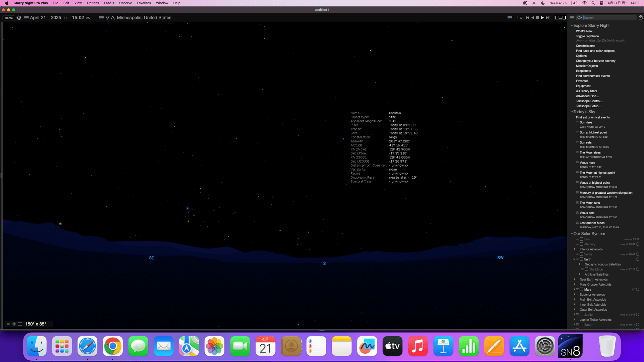The height and width of the screenshot is (362, 644).
Task: Toggle the Mars checkbox
Action: (x=582, y=290)
